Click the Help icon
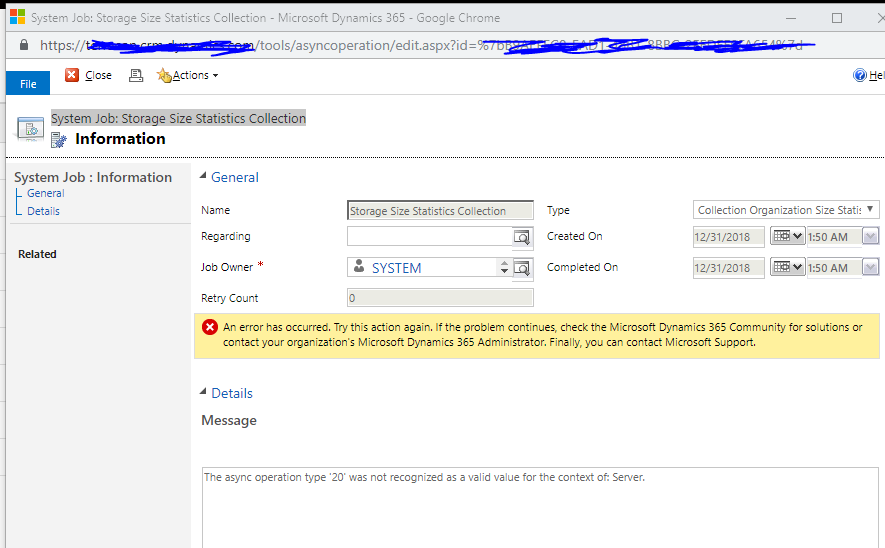This screenshot has height=548, width=885. coord(860,75)
